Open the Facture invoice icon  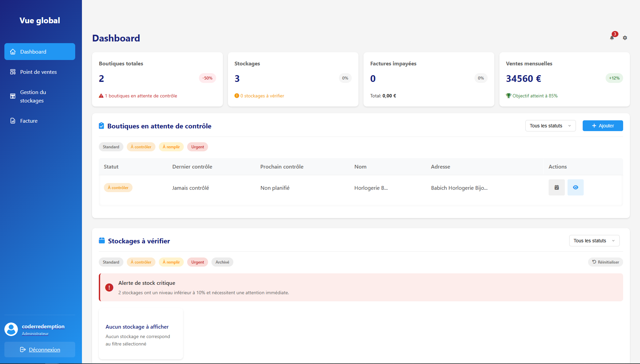(13, 121)
